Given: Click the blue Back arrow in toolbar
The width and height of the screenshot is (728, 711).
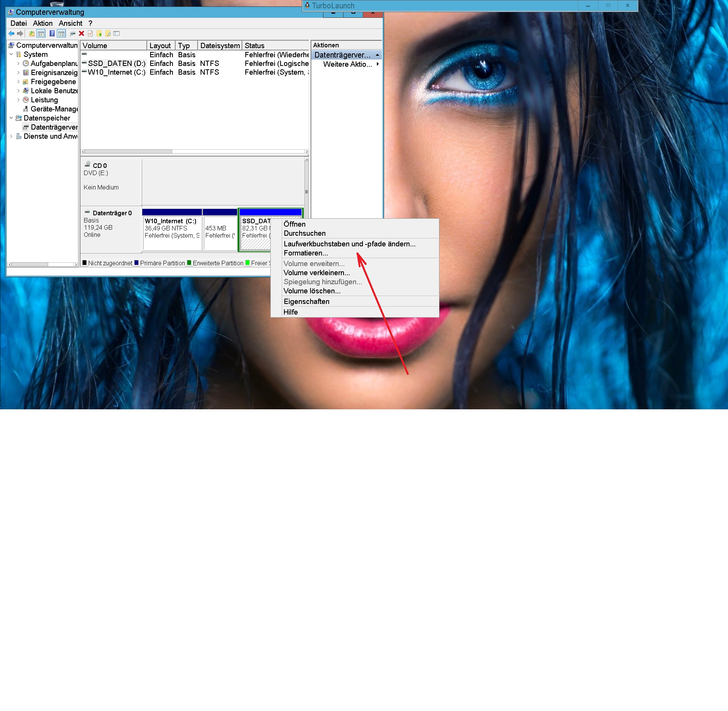Looking at the screenshot, I should coord(11,34).
